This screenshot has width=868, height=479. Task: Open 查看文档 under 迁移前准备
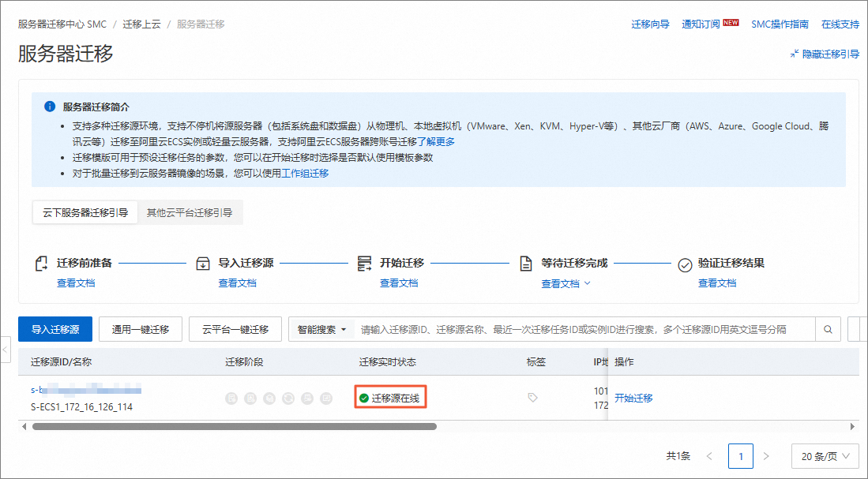click(x=76, y=283)
